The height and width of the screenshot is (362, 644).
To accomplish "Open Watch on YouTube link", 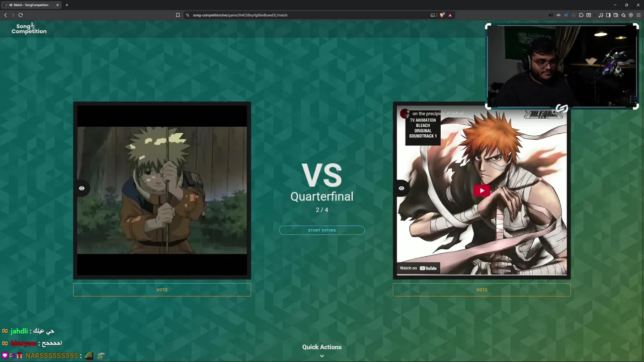I will [x=418, y=268].
